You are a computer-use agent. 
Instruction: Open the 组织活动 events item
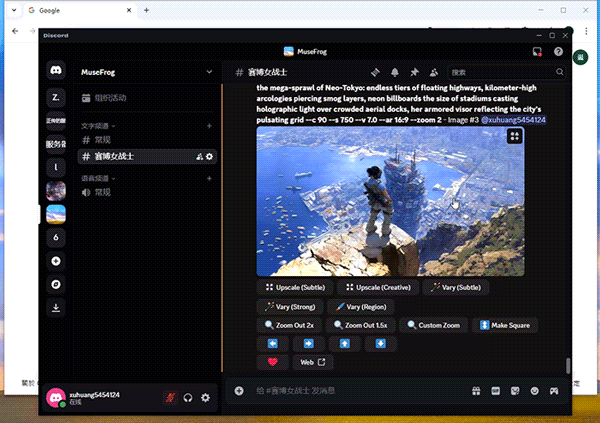[x=147, y=98]
